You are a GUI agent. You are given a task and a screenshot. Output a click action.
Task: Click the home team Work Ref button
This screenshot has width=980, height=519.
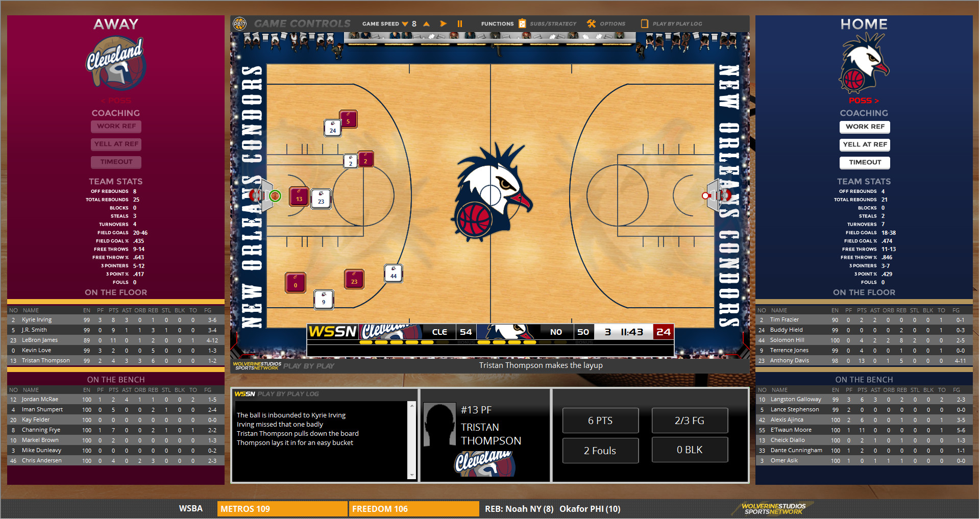pyautogui.click(x=865, y=127)
